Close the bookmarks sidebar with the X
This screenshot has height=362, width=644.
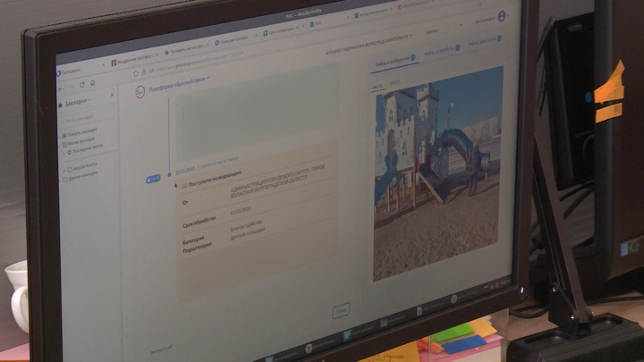112,95
